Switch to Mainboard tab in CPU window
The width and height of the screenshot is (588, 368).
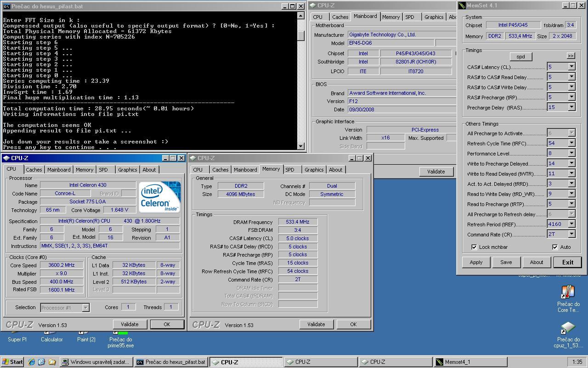[x=59, y=170]
